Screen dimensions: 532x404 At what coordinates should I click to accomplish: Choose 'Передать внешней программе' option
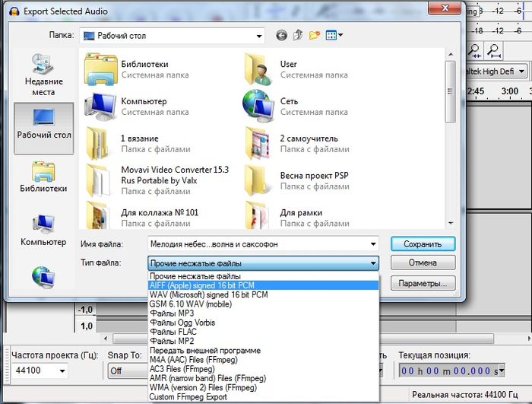[x=263, y=350]
